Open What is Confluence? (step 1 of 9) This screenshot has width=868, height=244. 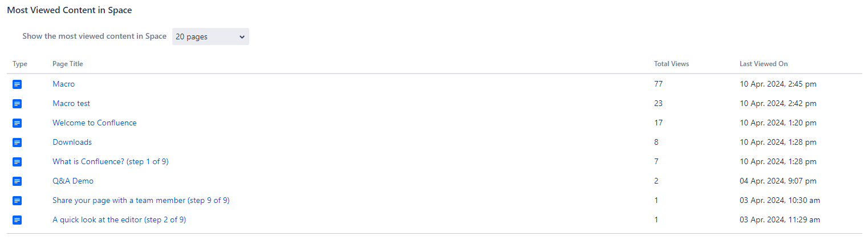(111, 162)
